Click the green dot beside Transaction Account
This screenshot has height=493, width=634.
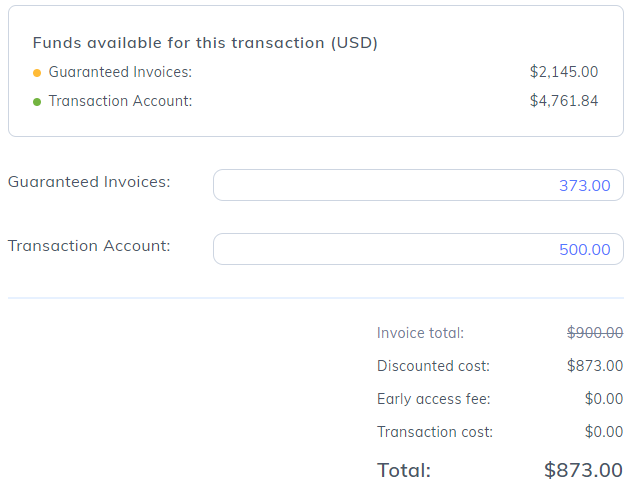(x=37, y=101)
